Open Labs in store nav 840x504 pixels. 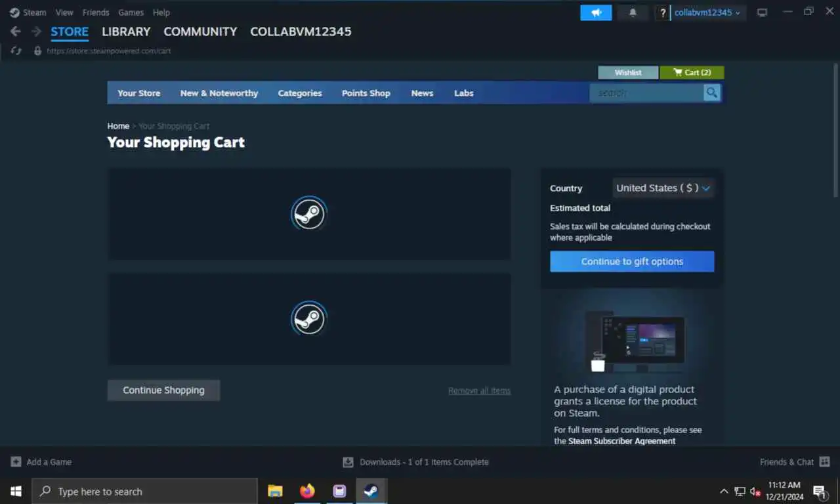[x=464, y=93]
